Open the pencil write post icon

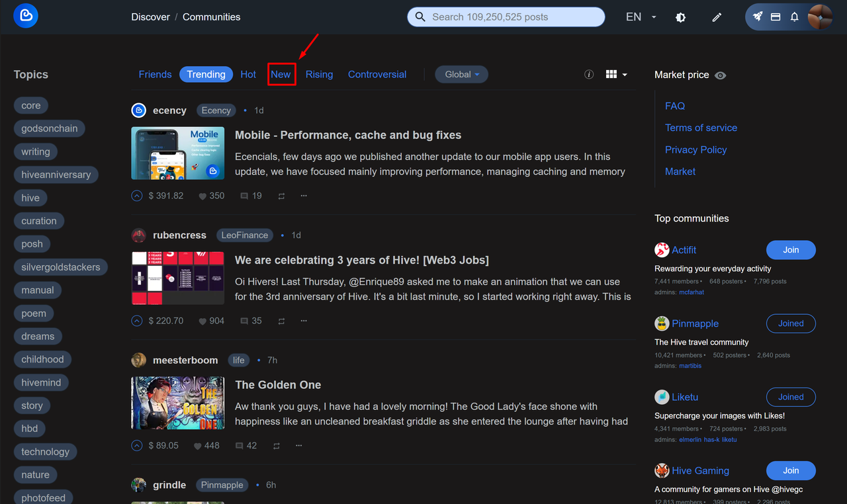click(717, 17)
